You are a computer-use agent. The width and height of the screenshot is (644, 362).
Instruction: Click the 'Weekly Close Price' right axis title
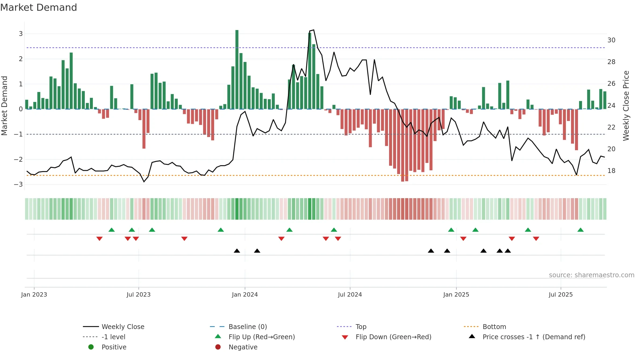coord(626,106)
